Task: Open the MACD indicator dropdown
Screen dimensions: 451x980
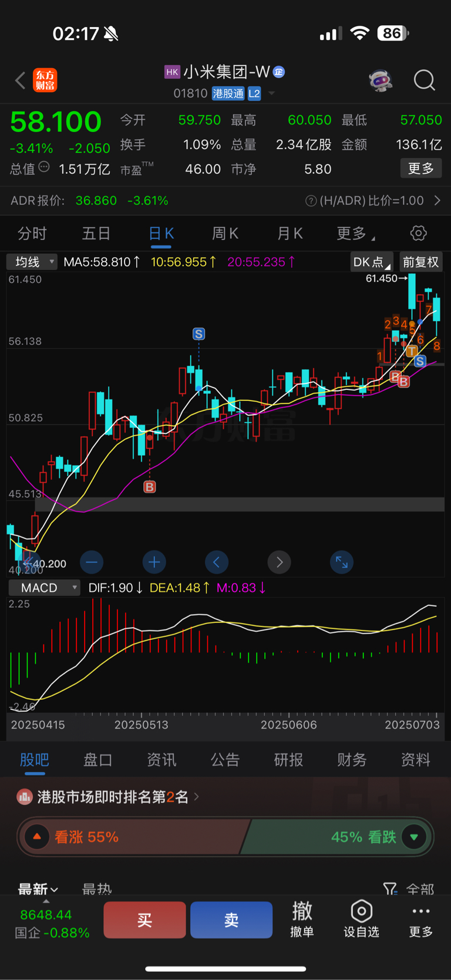Action: [44, 588]
